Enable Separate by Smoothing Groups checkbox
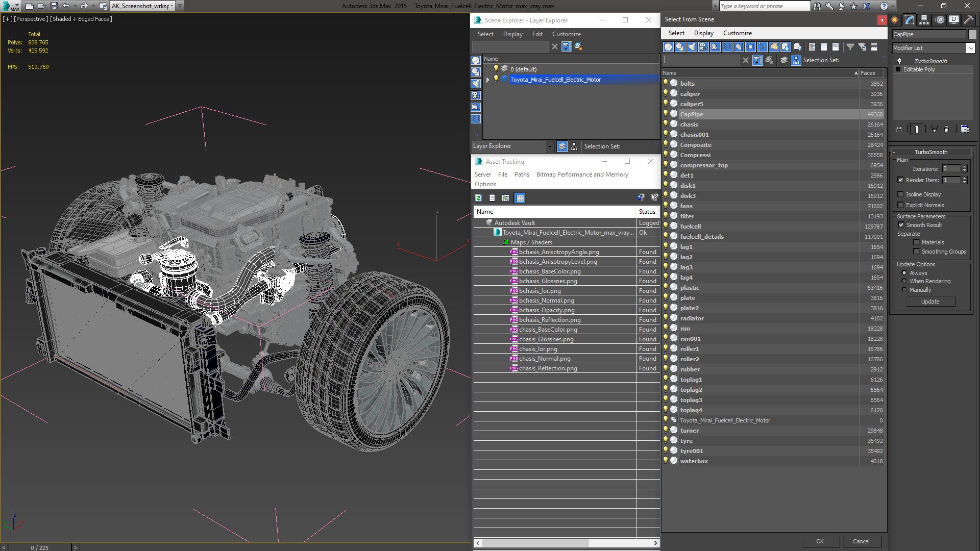Viewport: 980px width, 551px height. coord(916,252)
